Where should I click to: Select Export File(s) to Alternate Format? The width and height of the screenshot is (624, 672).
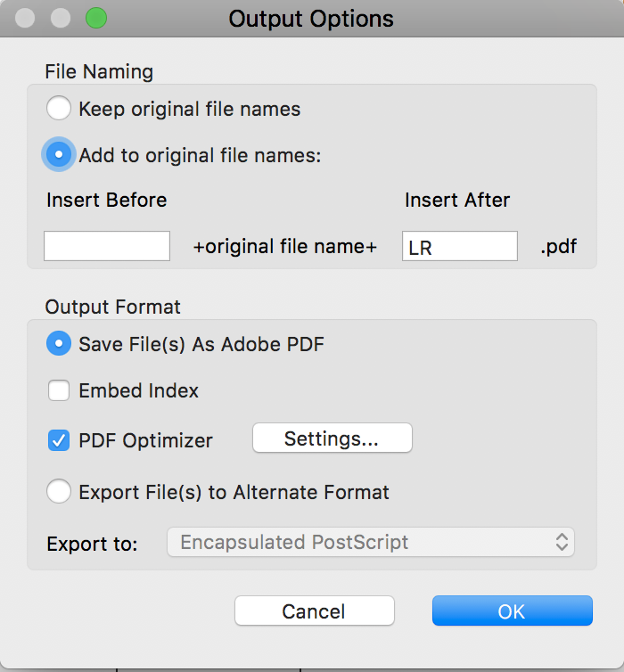[x=59, y=492]
